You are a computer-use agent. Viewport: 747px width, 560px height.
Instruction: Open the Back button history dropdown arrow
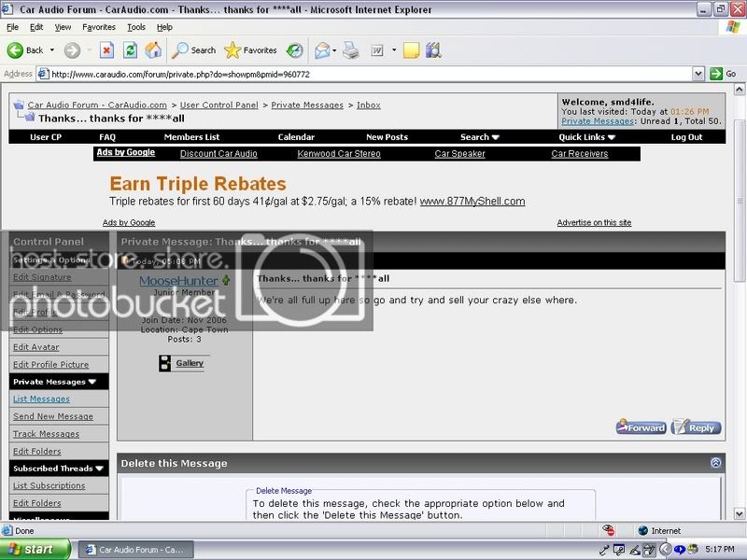(x=52, y=50)
